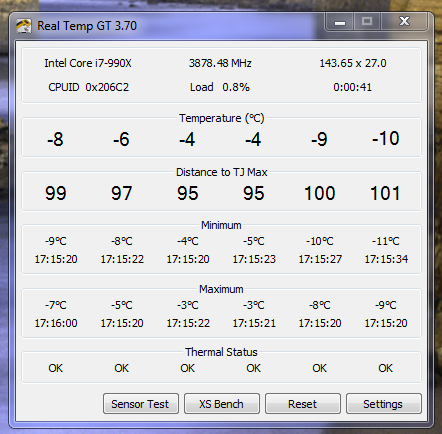The image size is (442, 434).
Task: Click the Load 0.8% value
Action: pos(236,87)
